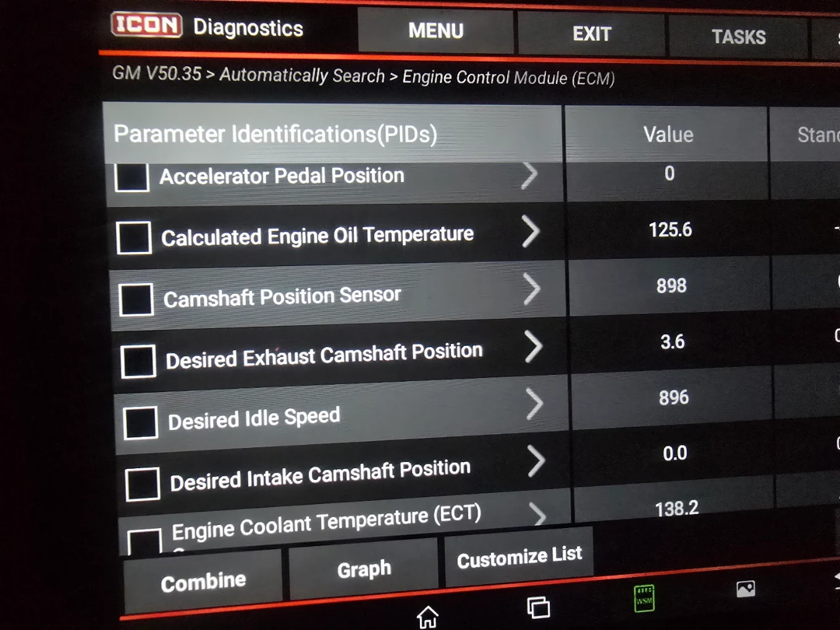Tap Parameter Identifications(PIDs) header
Image resolution: width=840 pixels, height=630 pixels.
(x=332, y=133)
